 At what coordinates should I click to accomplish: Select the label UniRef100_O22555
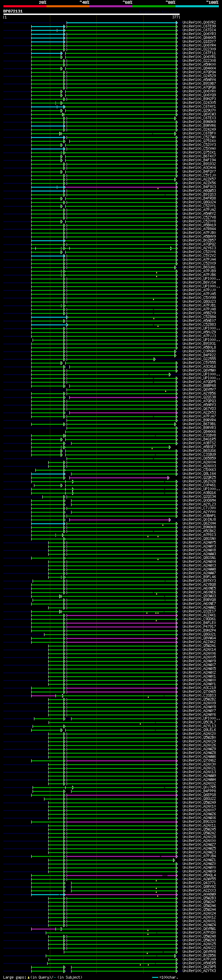tap(199, 359)
